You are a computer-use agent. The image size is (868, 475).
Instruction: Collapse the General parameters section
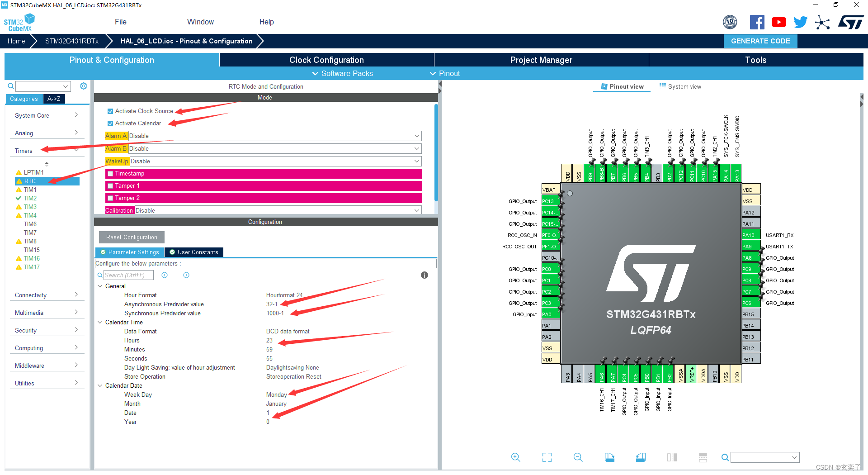(100, 286)
